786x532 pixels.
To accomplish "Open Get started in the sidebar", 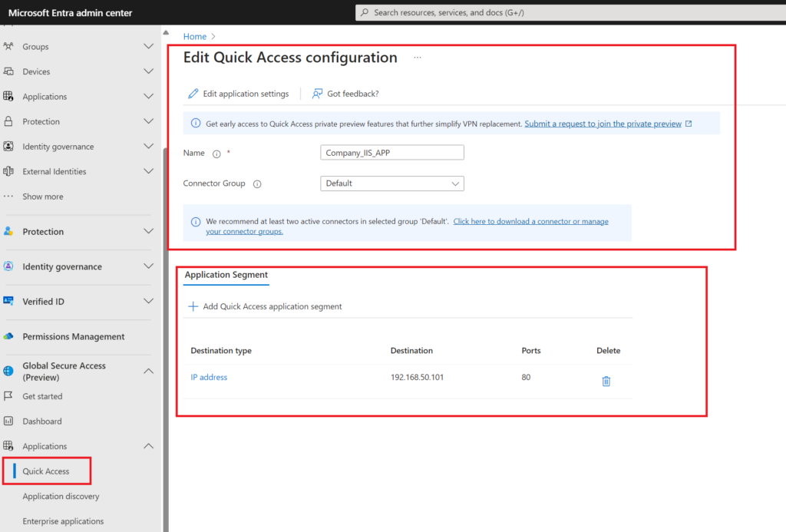I will [43, 396].
